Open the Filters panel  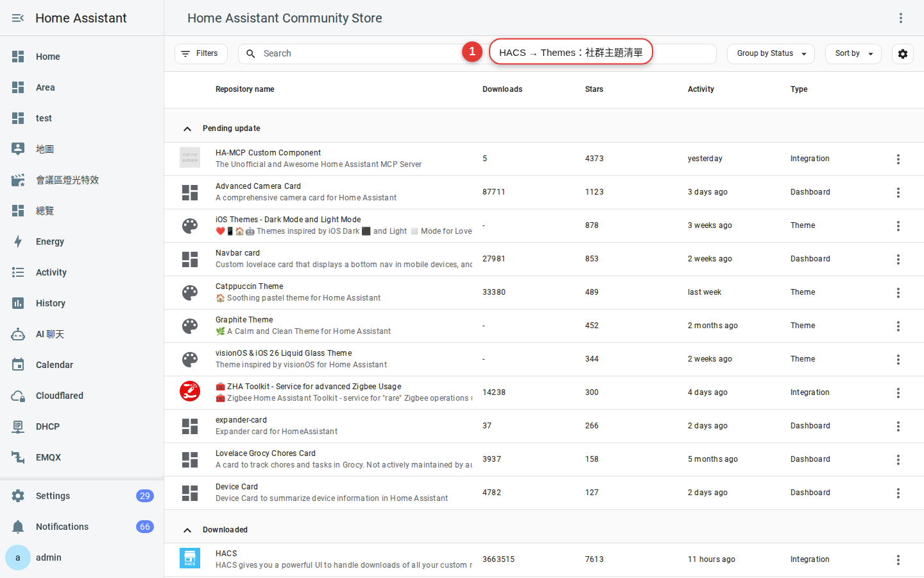tap(201, 54)
